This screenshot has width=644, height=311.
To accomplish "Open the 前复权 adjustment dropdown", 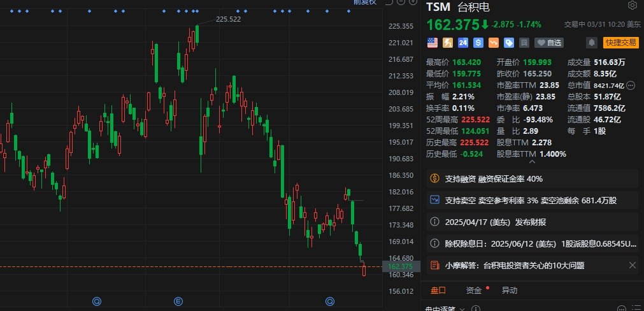I will tap(365, 2).
